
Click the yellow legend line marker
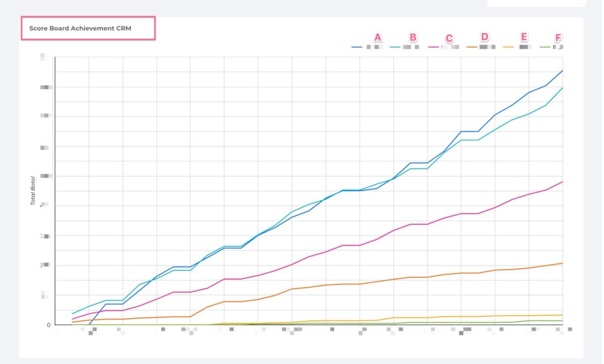(x=508, y=46)
